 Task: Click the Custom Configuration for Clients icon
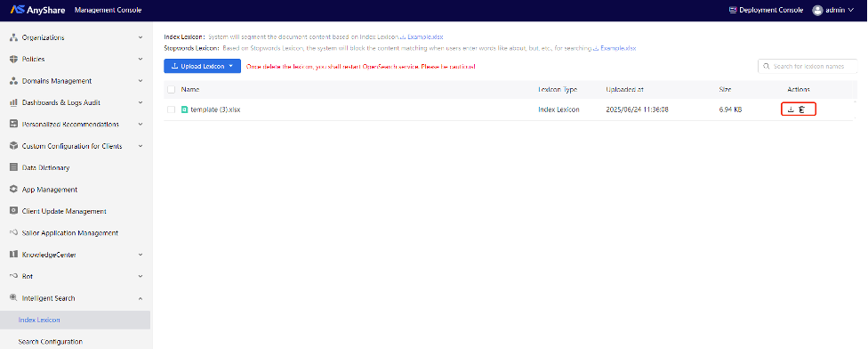pos(14,146)
